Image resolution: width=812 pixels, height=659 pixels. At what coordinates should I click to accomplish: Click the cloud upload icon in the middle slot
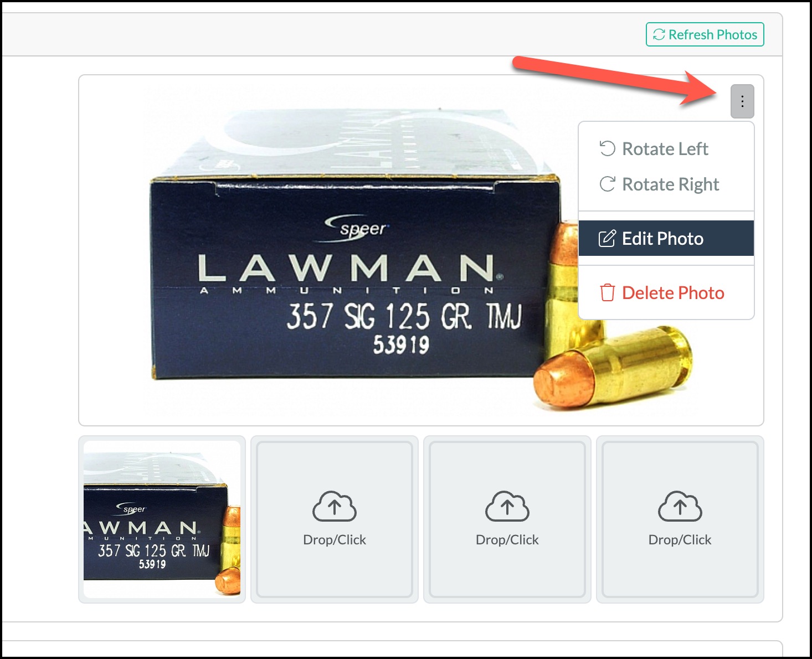[x=507, y=506]
